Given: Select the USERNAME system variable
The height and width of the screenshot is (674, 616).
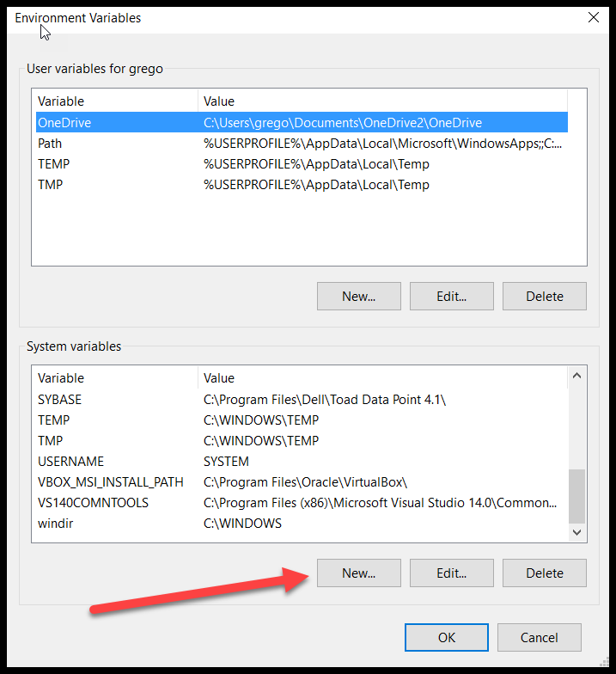Looking at the screenshot, I should [x=302, y=461].
